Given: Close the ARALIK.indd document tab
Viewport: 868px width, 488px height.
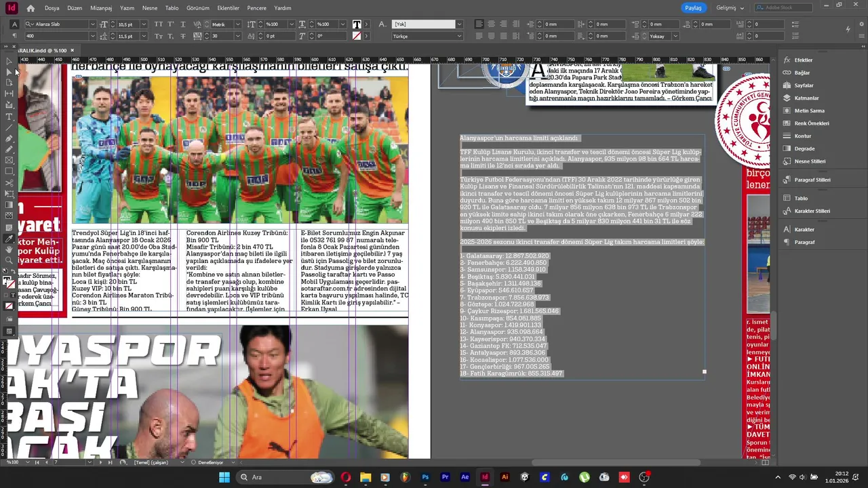Looking at the screenshot, I should (72, 50).
